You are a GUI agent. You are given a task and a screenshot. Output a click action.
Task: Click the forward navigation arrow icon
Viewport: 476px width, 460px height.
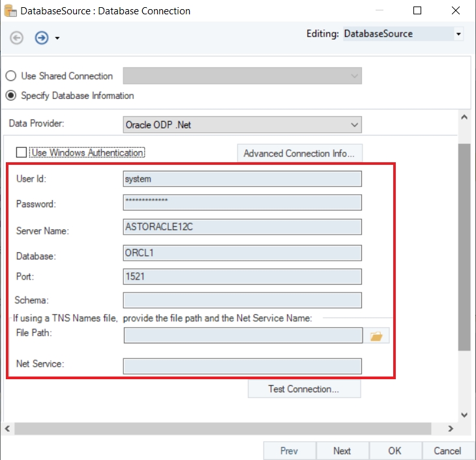click(42, 38)
